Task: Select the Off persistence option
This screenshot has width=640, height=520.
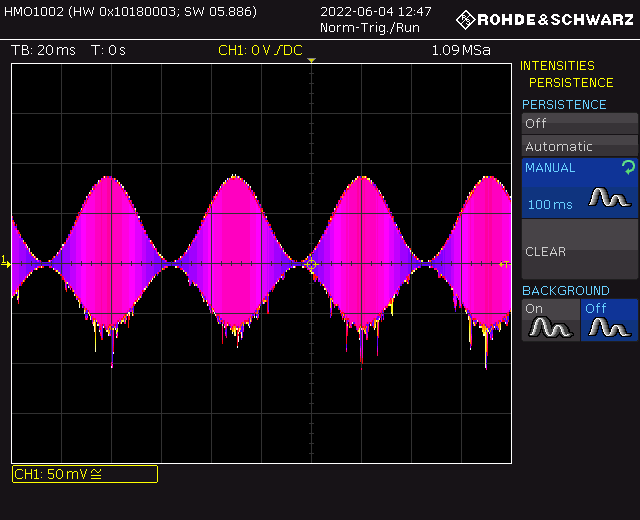Action: pos(580,123)
